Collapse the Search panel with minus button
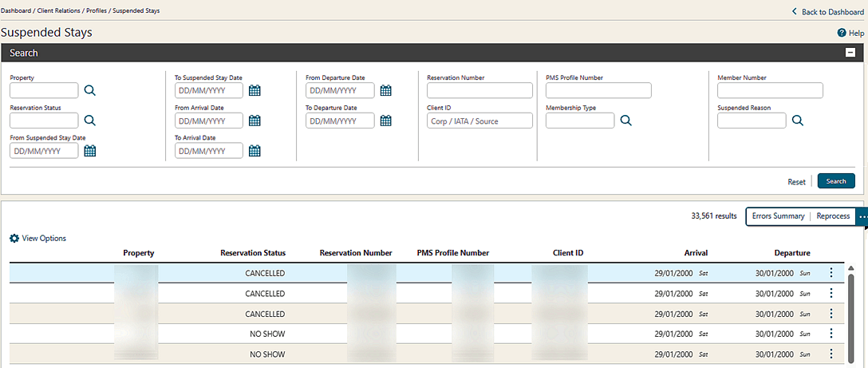Screen dimensions: 868x368 click(850, 53)
